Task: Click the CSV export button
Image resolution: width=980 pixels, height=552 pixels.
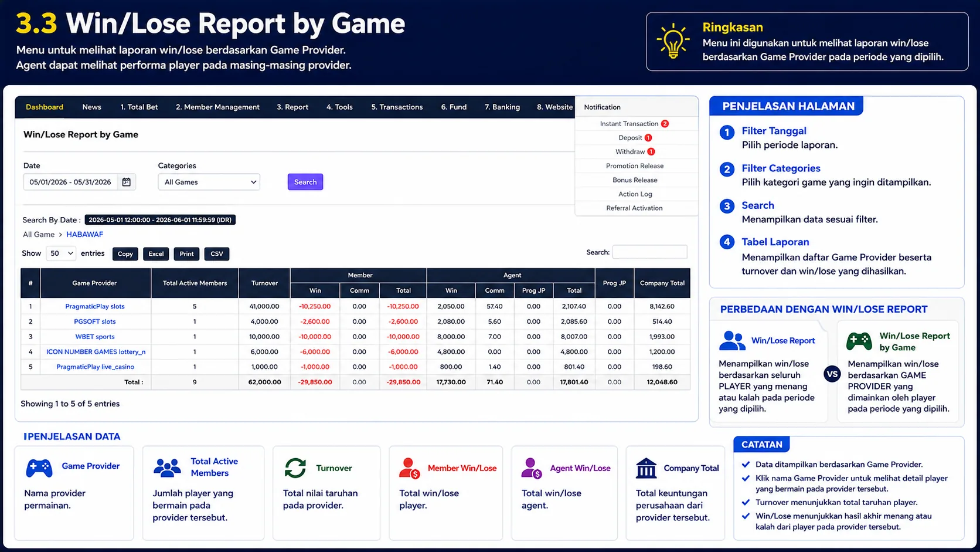Action: [x=217, y=254]
